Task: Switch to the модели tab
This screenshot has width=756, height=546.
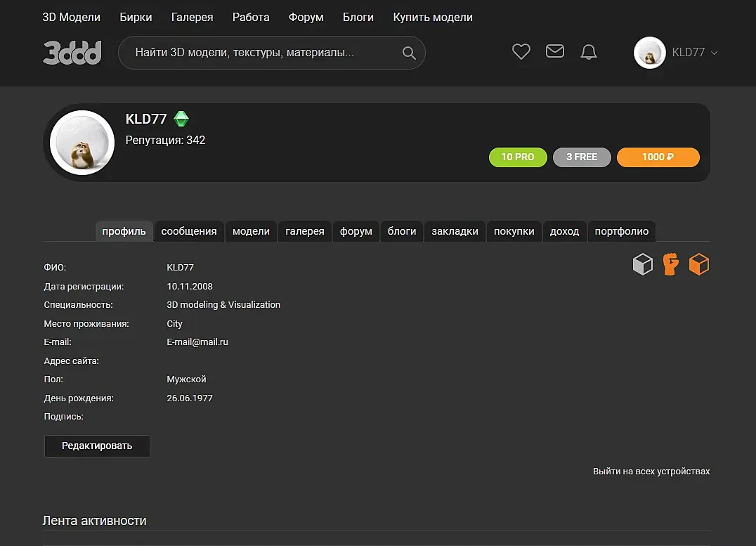Action: [252, 231]
